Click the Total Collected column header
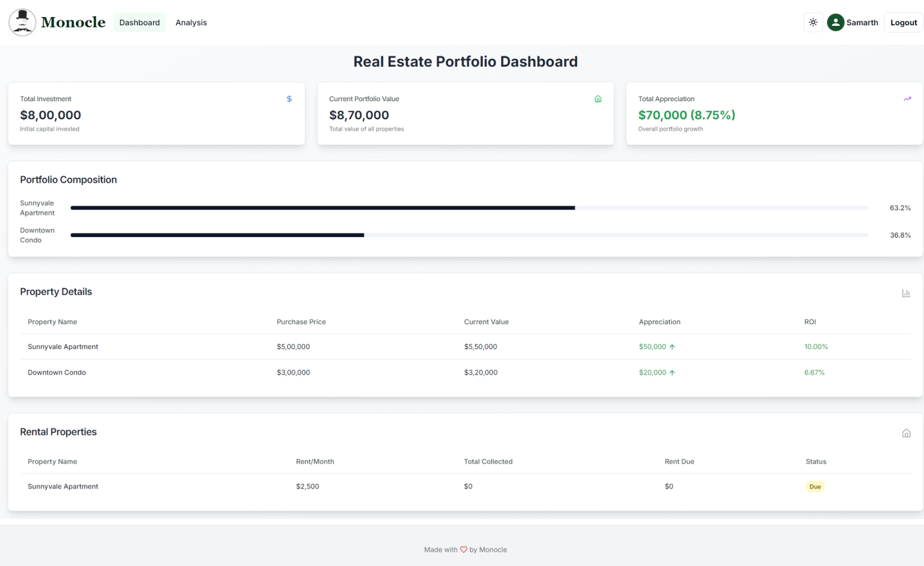The image size is (924, 566). coord(488,462)
